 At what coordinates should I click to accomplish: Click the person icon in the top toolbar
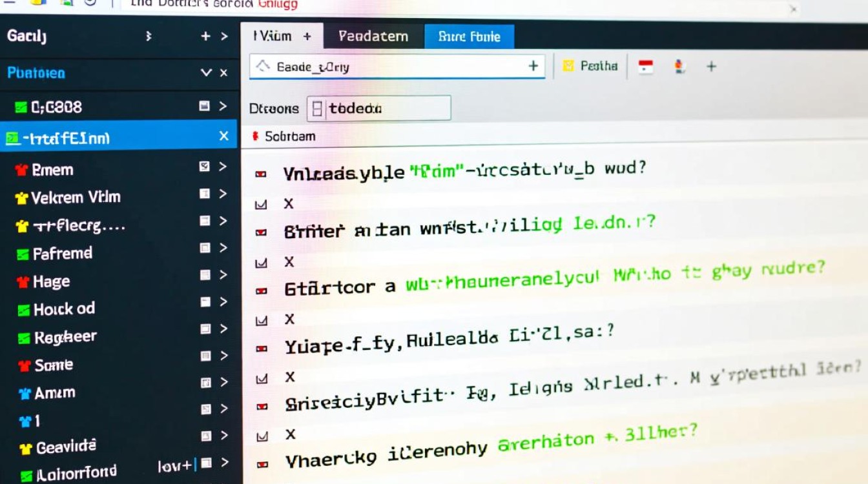point(679,66)
